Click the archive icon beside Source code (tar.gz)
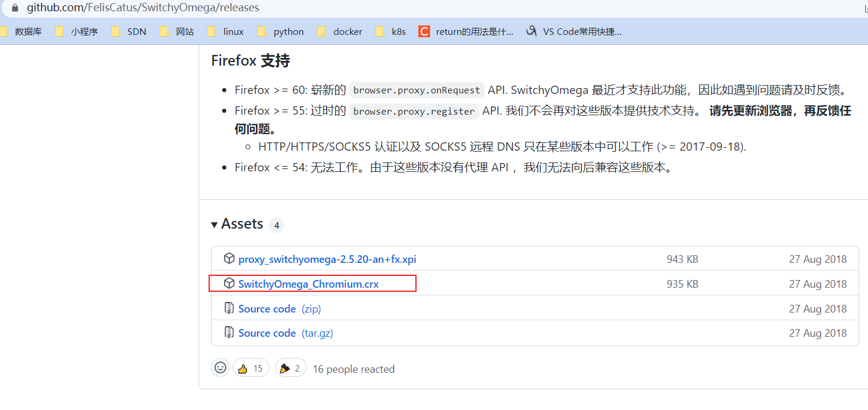 (x=229, y=333)
